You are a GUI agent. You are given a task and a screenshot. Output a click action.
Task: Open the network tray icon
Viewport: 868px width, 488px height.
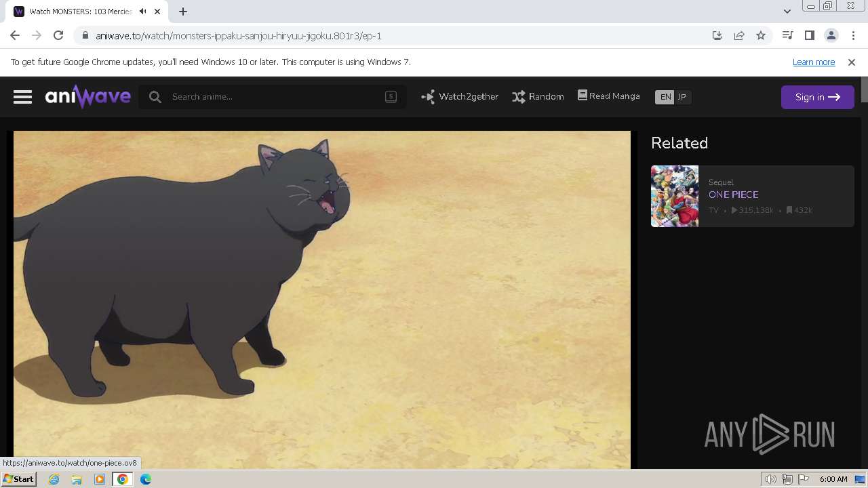787,479
